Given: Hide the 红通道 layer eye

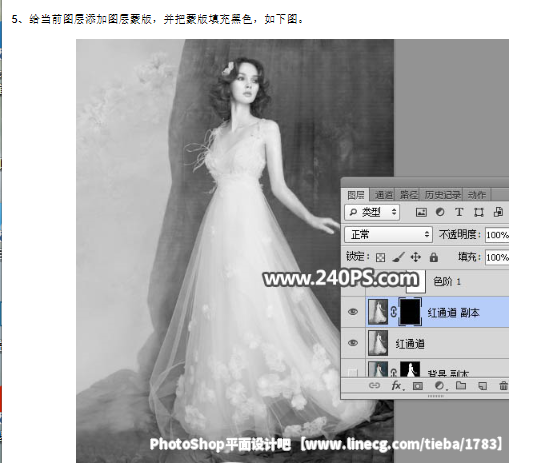Looking at the screenshot, I should tap(353, 343).
